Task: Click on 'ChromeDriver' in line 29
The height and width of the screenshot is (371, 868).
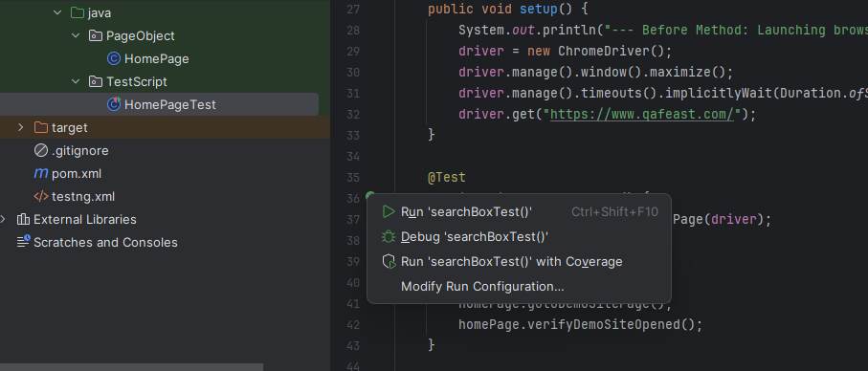Action: 604,52
